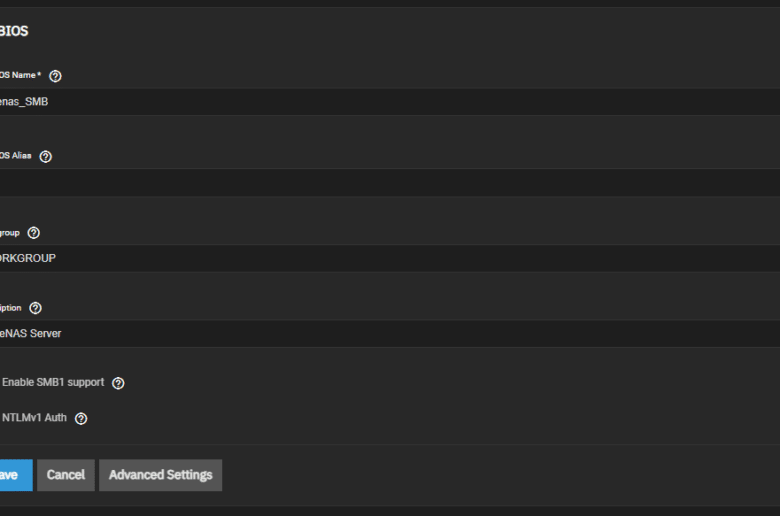Click the Description label text
This screenshot has height=516, width=780.
pos(10,308)
